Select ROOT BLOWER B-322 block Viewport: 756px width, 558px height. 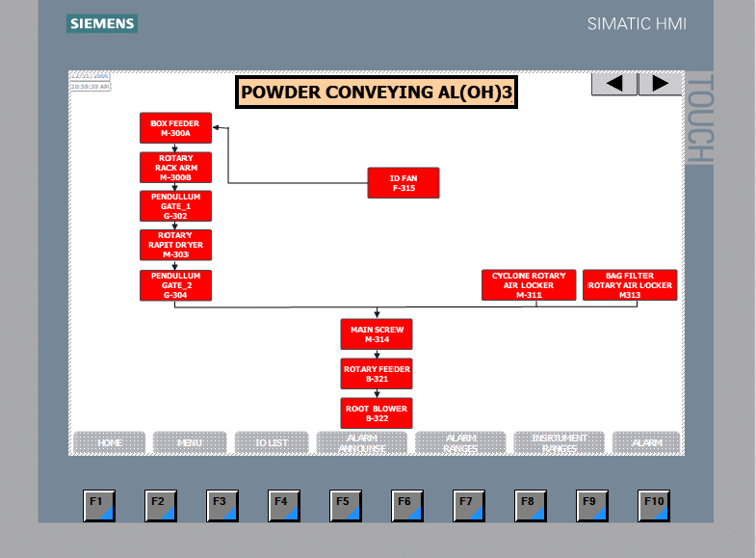tap(377, 413)
